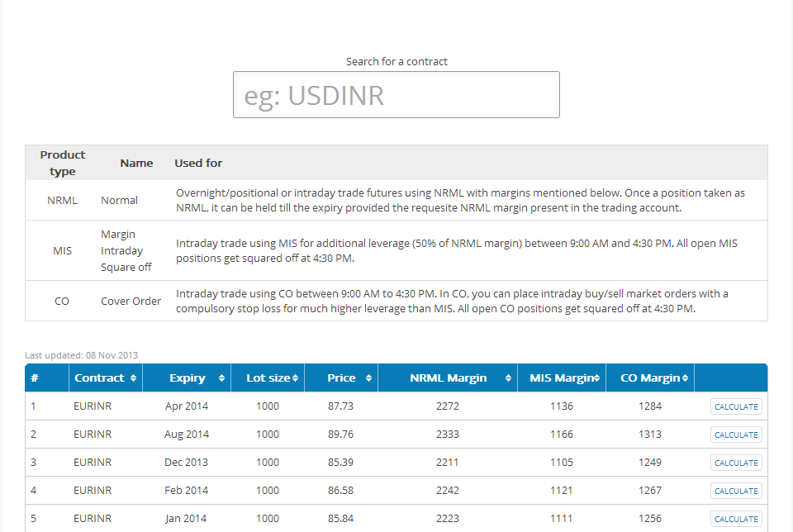This screenshot has width=793, height=532.
Task: Click NRML margin value 2242
Action: tap(448, 491)
